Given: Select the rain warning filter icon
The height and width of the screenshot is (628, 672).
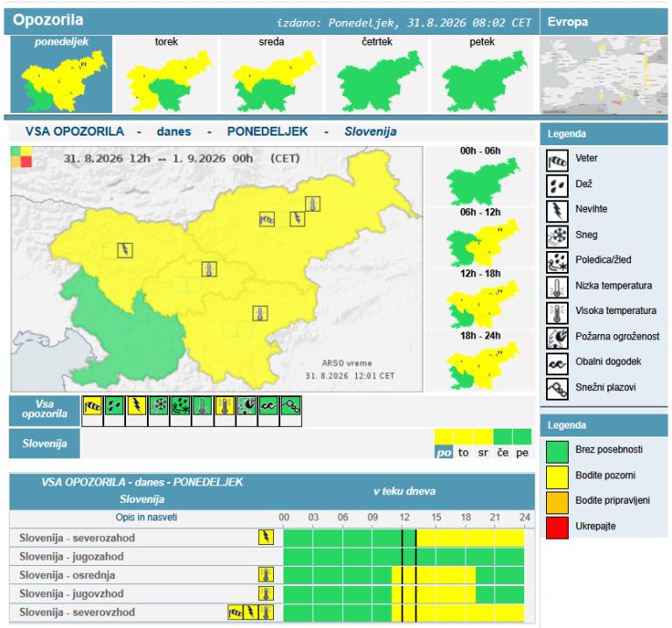Looking at the screenshot, I should coord(115,405).
